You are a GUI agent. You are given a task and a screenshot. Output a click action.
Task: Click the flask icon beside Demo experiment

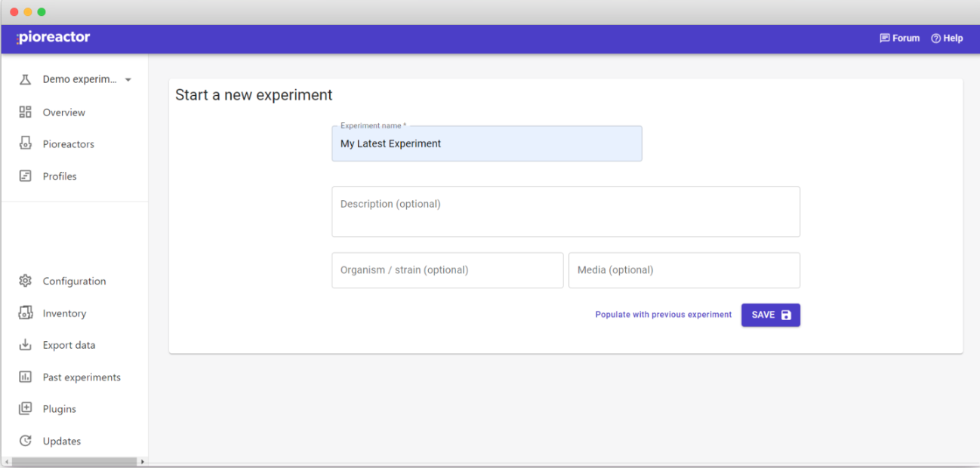[25, 79]
